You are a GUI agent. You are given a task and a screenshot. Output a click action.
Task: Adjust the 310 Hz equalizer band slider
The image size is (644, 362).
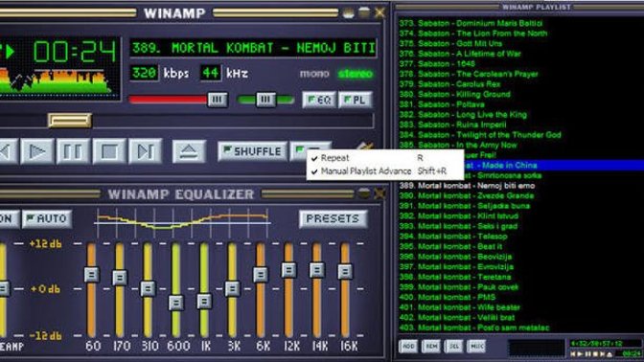[x=148, y=288]
